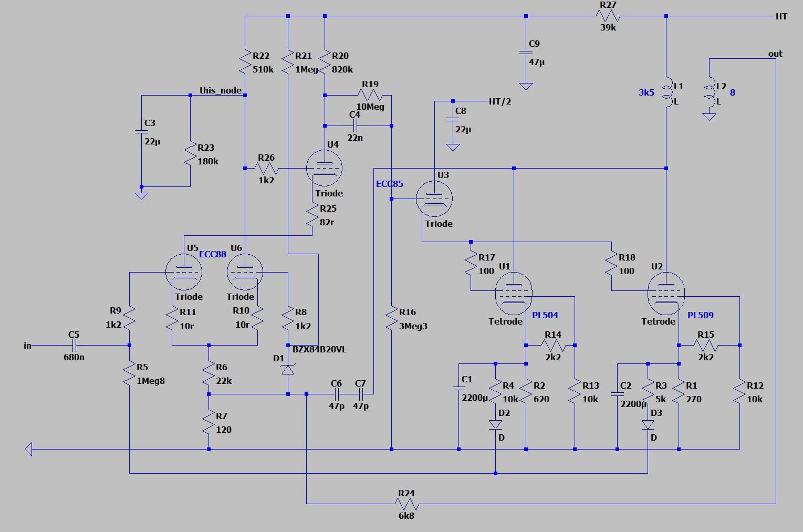Click resistor R1 270 symbol
803x532 pixels.
coord(679,392)
